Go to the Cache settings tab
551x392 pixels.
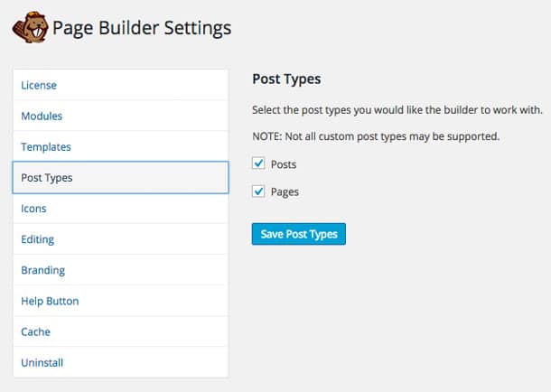[120, 331]
